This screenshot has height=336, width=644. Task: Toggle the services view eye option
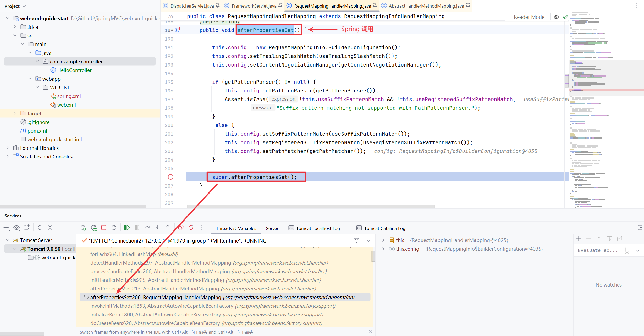[x=16, y=228]
